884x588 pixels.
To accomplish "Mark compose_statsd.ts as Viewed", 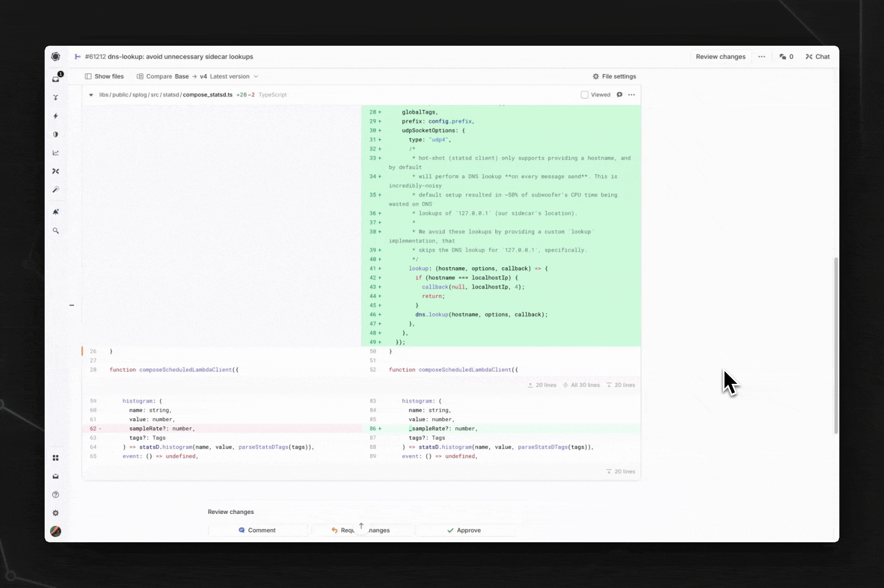I will (x=585, y=95).
